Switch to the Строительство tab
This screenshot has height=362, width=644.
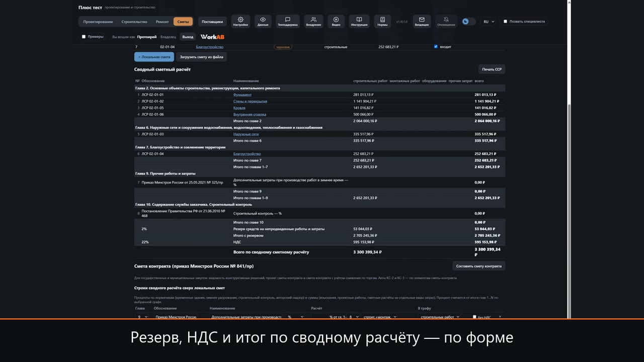point(134,22)
